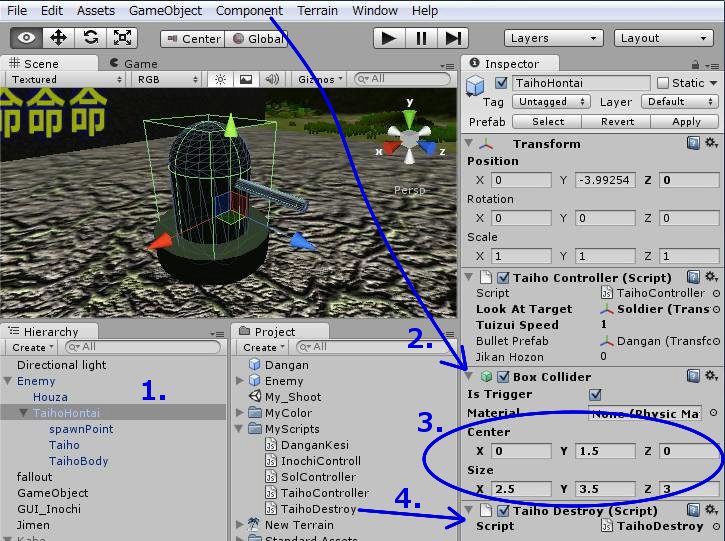Click the Hierarchy search field
Image resolution: width=725 pixels, height=541 pixels.
tap(143, 347)
